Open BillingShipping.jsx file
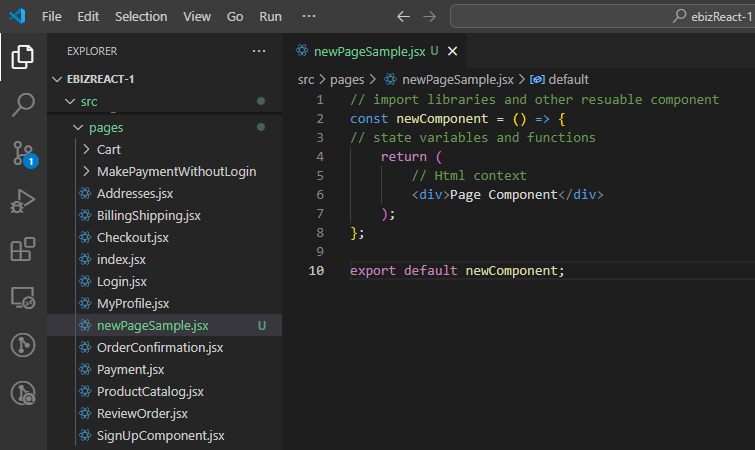Screen dimensions: 755x450 [149, 216]
